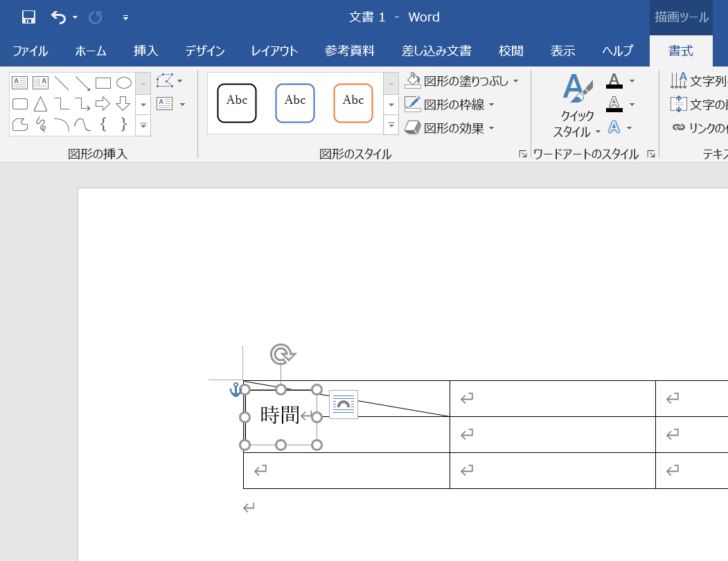Click the ファイル tab
The height and width of the screenshot is (561, 728).
point(30,51)
